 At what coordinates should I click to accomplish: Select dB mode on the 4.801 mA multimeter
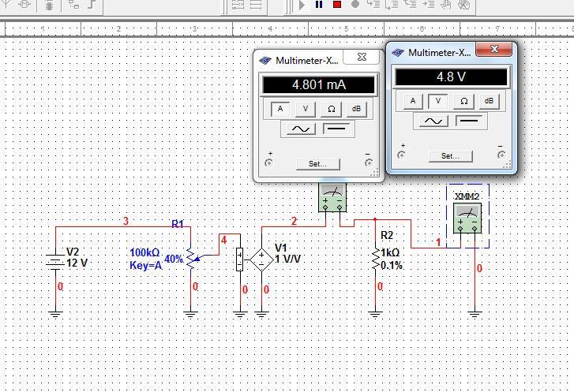[x=356, y=109]
